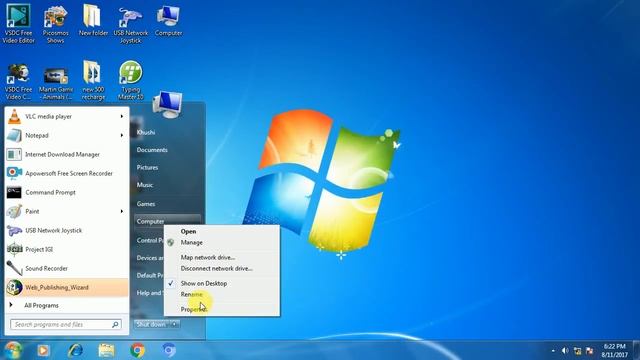Choose Properties in context menu
Image resolution: width=640 pixels, height=360 pixels.
[x=222, y=309]
